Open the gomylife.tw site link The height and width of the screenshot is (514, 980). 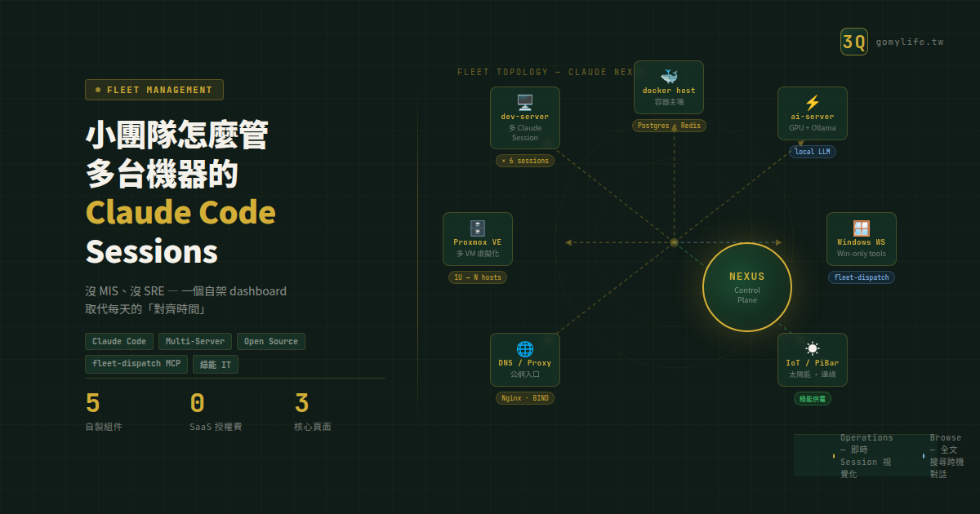pyautogui.click(x=910, y=42)
